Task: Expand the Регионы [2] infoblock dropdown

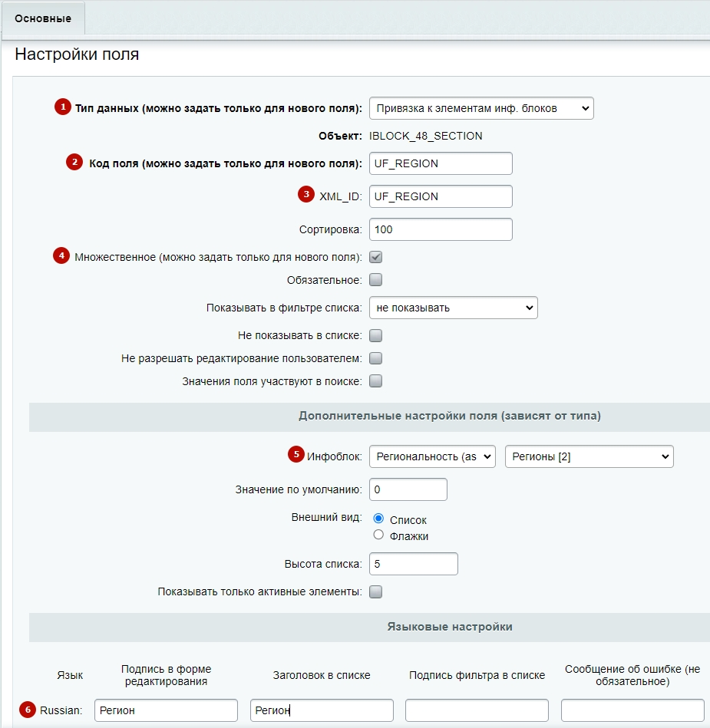Action: 589,456
